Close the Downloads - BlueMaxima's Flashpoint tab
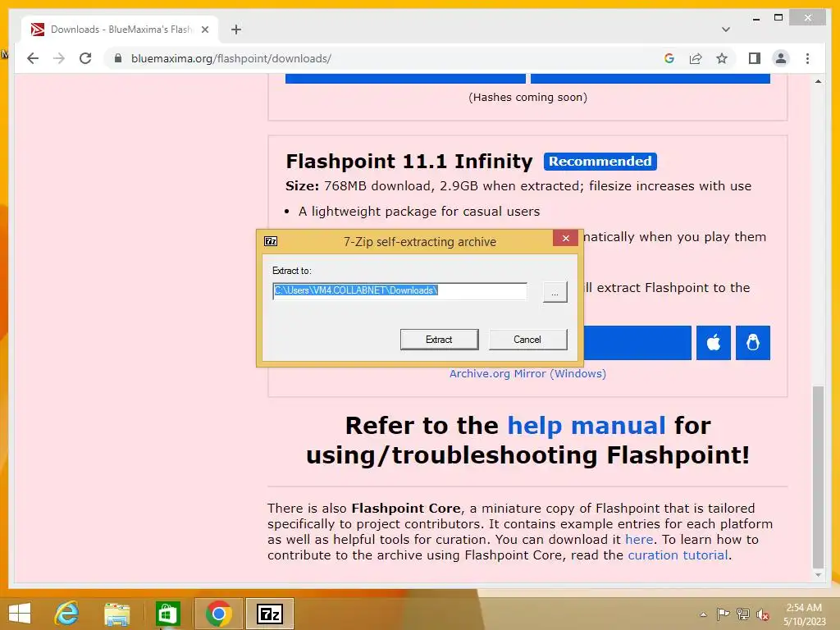The height and width of the screenshot is (630, 840). 204,30
